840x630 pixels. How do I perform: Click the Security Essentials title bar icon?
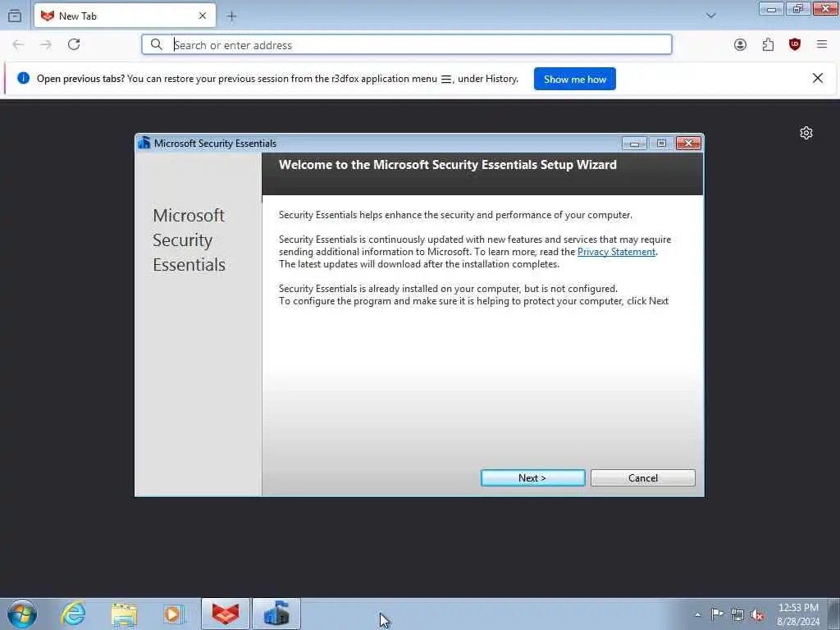(x=144, y=143)
